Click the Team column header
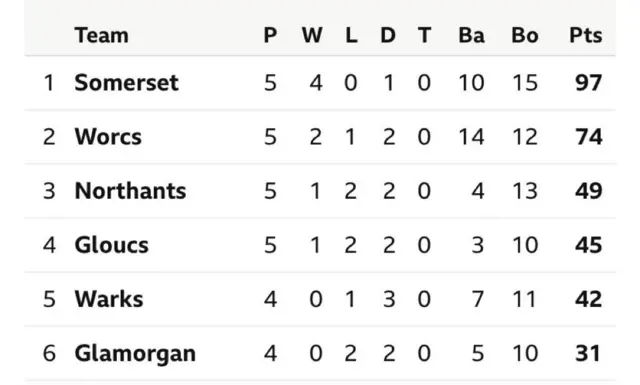 click(102, 35)
